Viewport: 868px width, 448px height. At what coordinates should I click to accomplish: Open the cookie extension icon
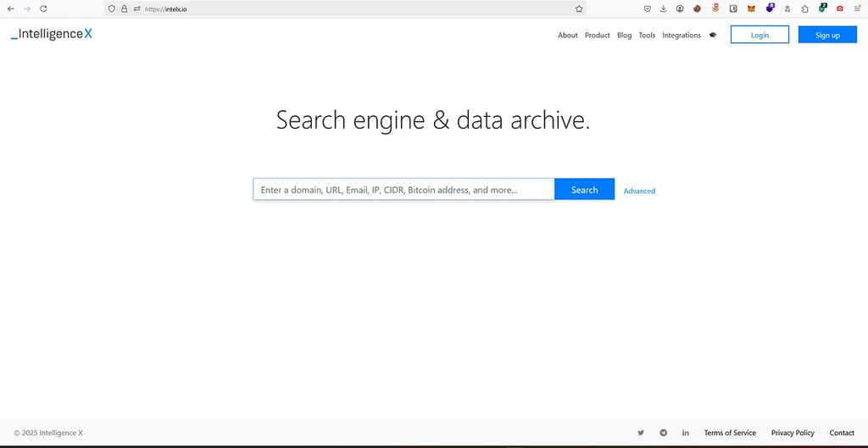pyautogui.click(x=698, y=8)
